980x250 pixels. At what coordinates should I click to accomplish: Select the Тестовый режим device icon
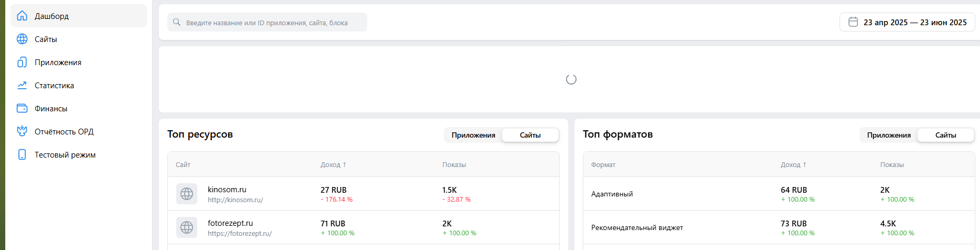pos(22,154)
